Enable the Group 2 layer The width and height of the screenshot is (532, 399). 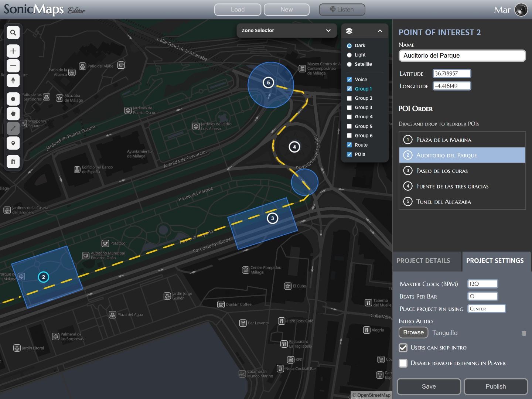tap(349, 98)
